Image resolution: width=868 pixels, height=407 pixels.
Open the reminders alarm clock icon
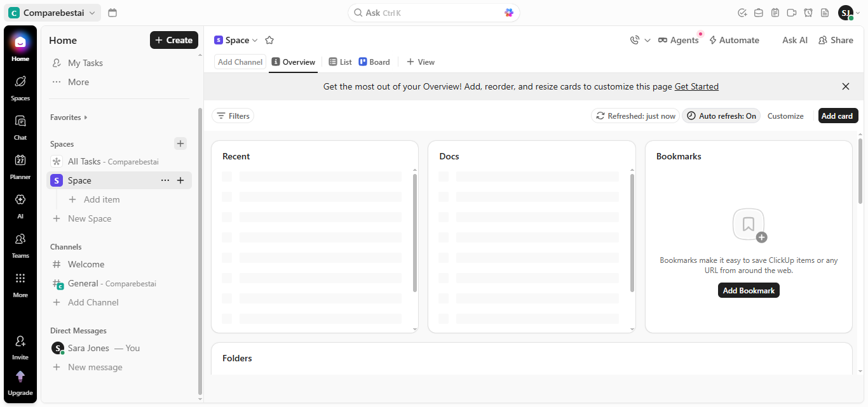pyautogui.click(x=808, y=13)
